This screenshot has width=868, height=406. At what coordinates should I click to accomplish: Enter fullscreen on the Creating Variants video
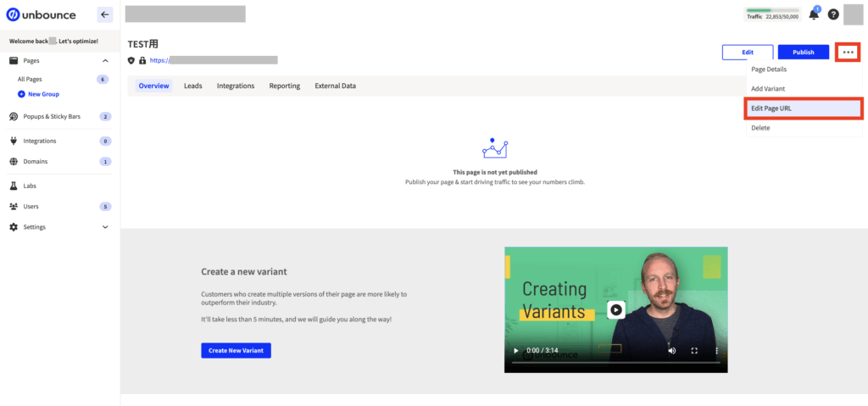pos(694,350)
